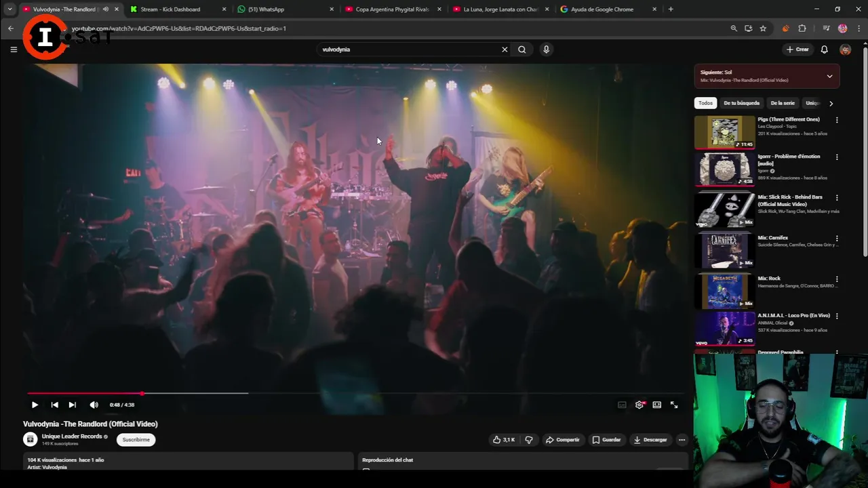868x488 pixels.
Task: Mute the video volume
Action: tap(94, 405)
